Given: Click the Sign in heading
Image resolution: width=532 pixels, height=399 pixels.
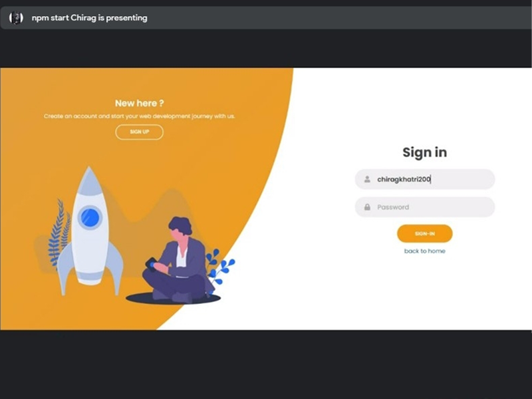Looking at the screenshot, I should (425, 152).
